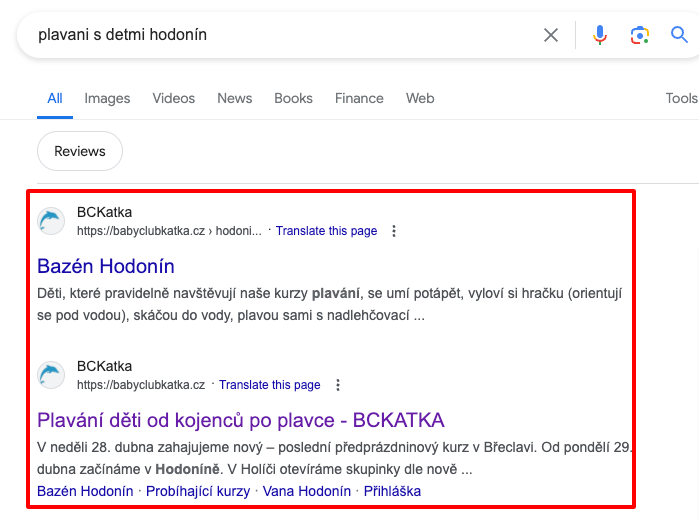This screenshot has height=524, width=699.
Task: Open the Plavání děti od kojenců result
Action: click(x=240, y=419)
